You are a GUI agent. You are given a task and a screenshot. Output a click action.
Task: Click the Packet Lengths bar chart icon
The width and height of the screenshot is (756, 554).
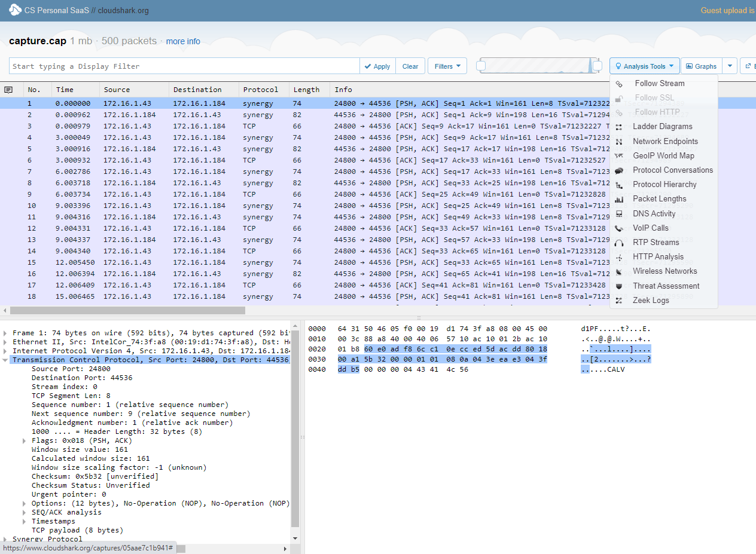point(620,199)
